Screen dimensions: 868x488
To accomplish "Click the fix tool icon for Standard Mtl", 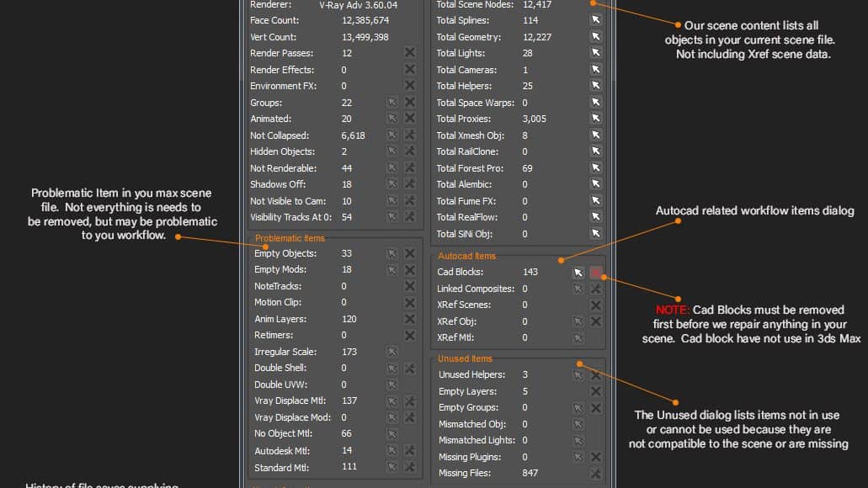I will pos(410,466).
